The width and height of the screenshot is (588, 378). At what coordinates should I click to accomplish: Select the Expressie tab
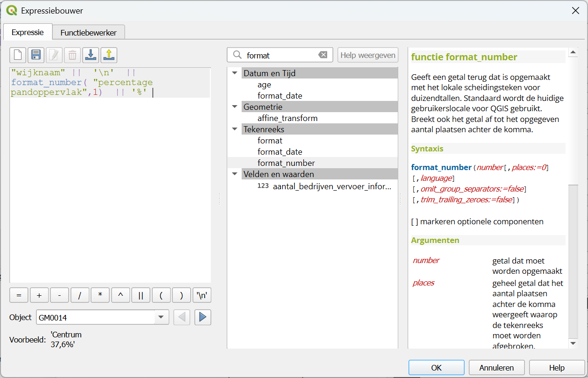tap(28, 32)
